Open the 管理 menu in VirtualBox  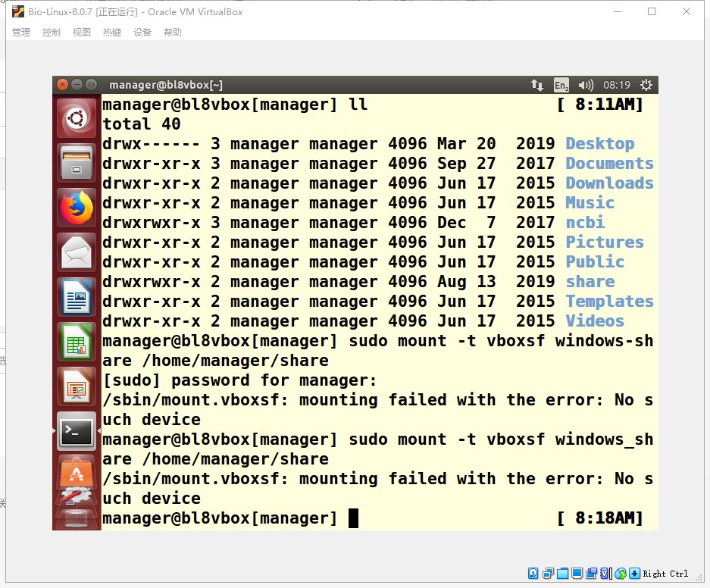(21, 33)
